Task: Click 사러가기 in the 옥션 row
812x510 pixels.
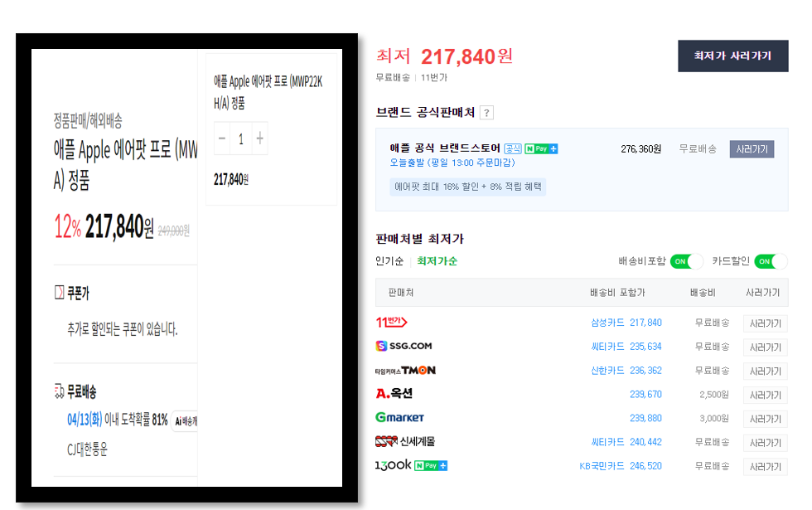Action: tap(765, 395)
